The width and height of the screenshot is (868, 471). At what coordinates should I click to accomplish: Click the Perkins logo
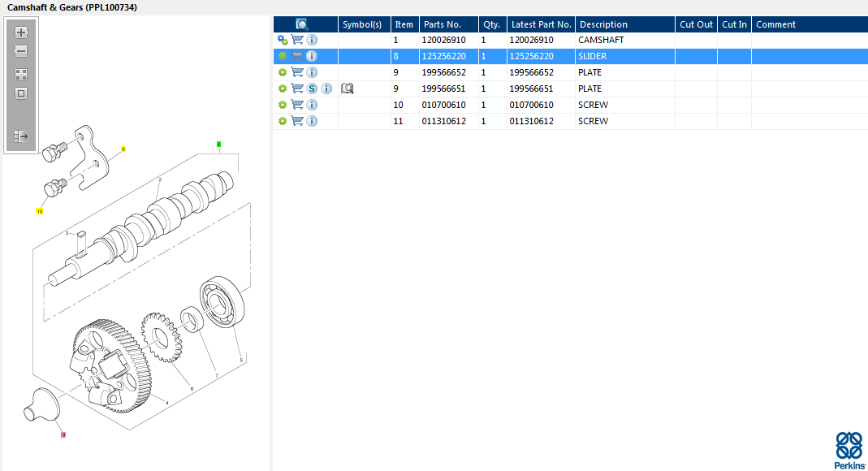[x=849, y=450]
